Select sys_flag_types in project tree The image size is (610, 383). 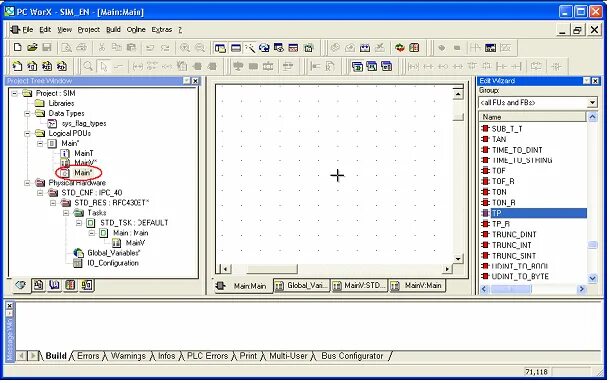coord(84,123)
